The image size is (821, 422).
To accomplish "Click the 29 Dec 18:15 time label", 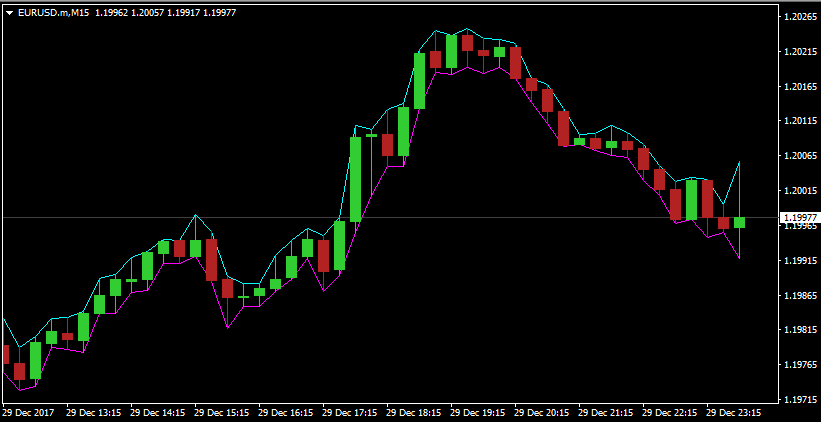I will coord(414,413).
